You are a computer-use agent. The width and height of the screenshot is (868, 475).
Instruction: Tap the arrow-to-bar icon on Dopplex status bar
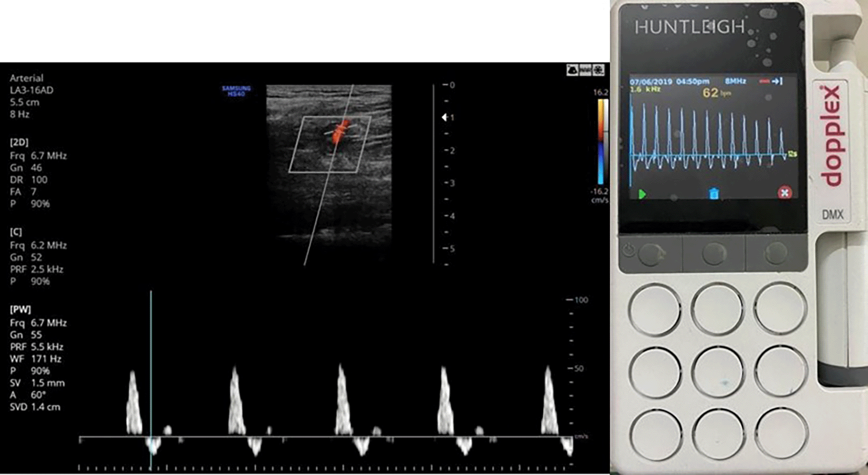pyautogui.click(x=778, y=81)
